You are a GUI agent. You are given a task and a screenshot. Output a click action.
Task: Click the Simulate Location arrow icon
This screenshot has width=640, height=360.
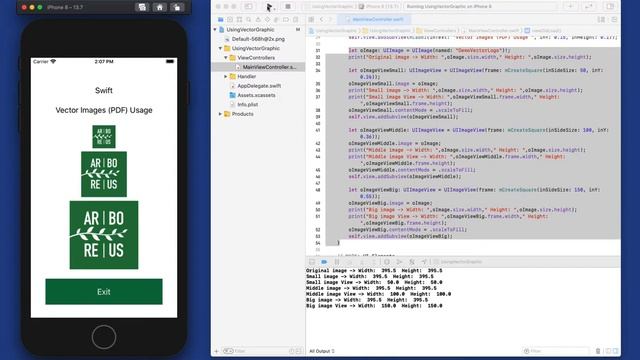[424, 262]
